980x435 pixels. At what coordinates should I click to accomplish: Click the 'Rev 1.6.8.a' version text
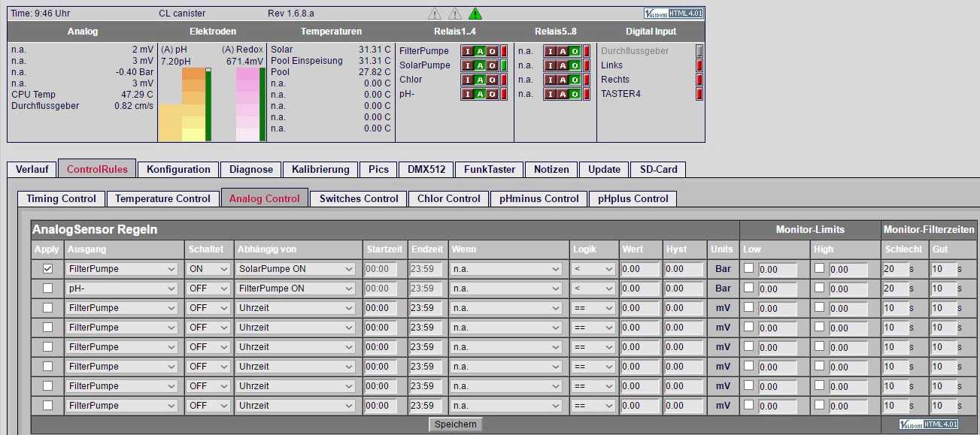coord(291,14)
